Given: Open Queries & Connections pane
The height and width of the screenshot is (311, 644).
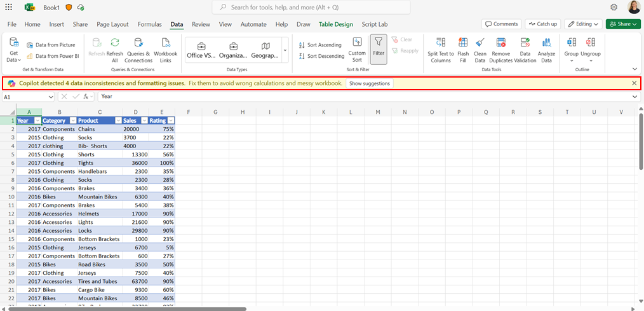Looking at the screenshot, I should tap(138, 50).
